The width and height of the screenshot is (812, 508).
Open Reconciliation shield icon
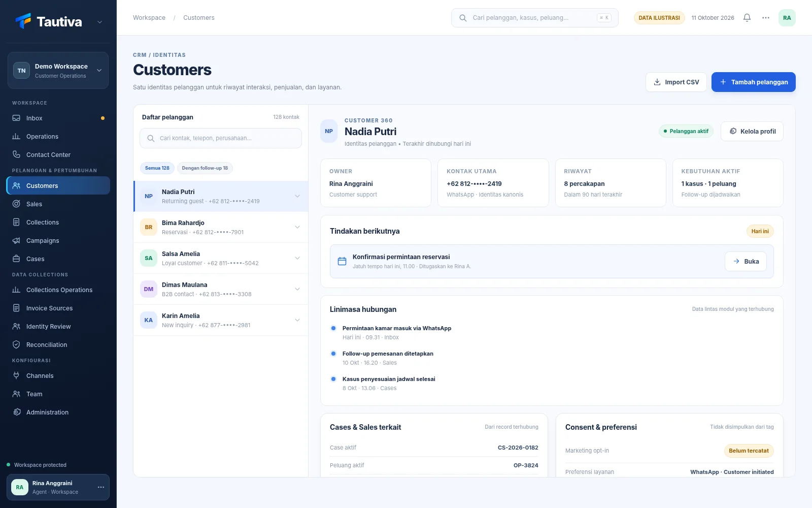16,345
